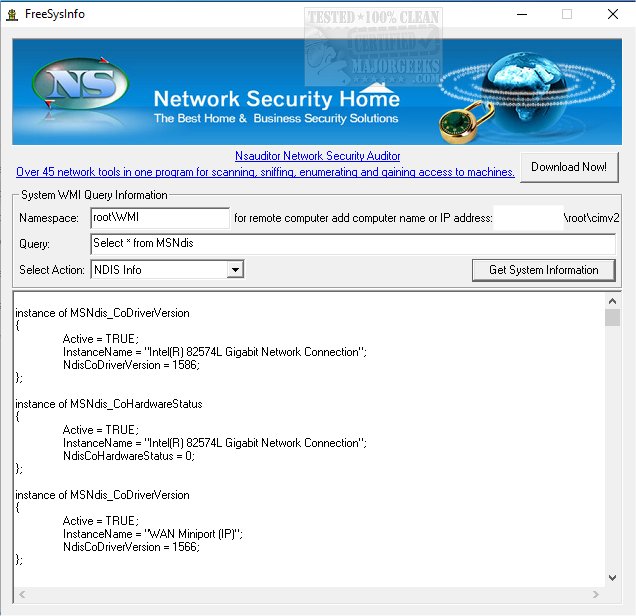This screenshot has width=636, height=616.
Task: Open the Select Action dropdown arrow
Action: (235, 270)
